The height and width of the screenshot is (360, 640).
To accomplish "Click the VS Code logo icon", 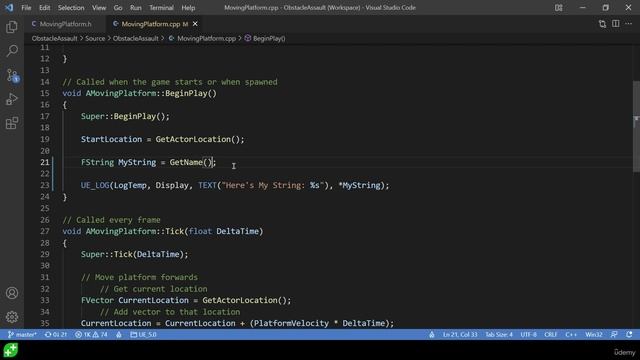I will click(x=9, y=7).
